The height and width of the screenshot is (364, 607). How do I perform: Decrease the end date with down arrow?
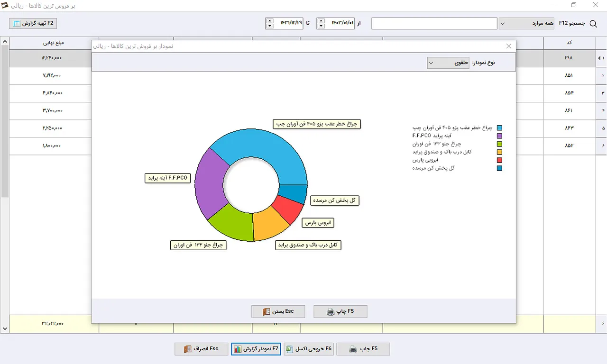coord(270,26)
